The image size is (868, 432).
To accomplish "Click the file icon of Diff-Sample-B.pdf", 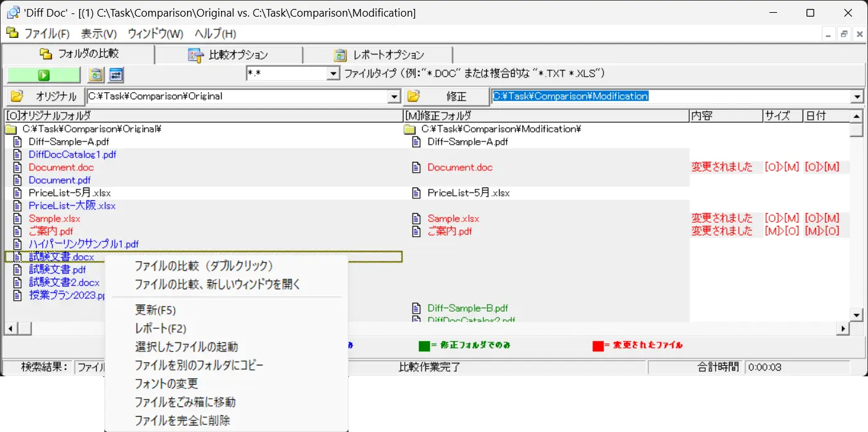I will click(417, 308).
